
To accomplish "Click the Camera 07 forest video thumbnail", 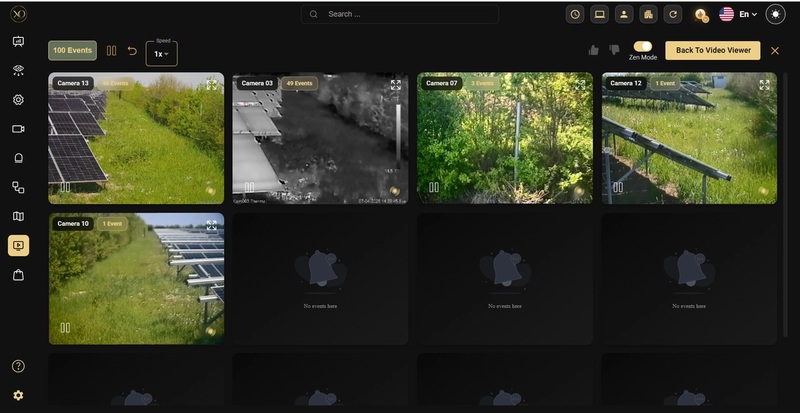I will point(505,138).
